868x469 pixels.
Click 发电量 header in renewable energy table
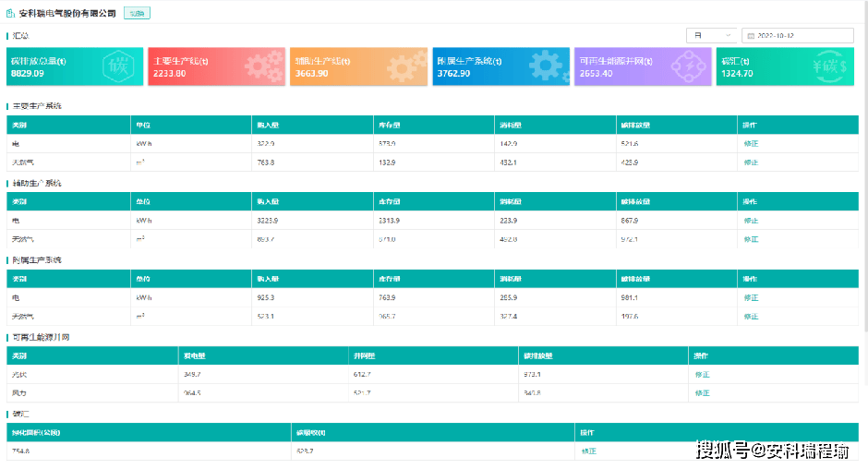194,355
